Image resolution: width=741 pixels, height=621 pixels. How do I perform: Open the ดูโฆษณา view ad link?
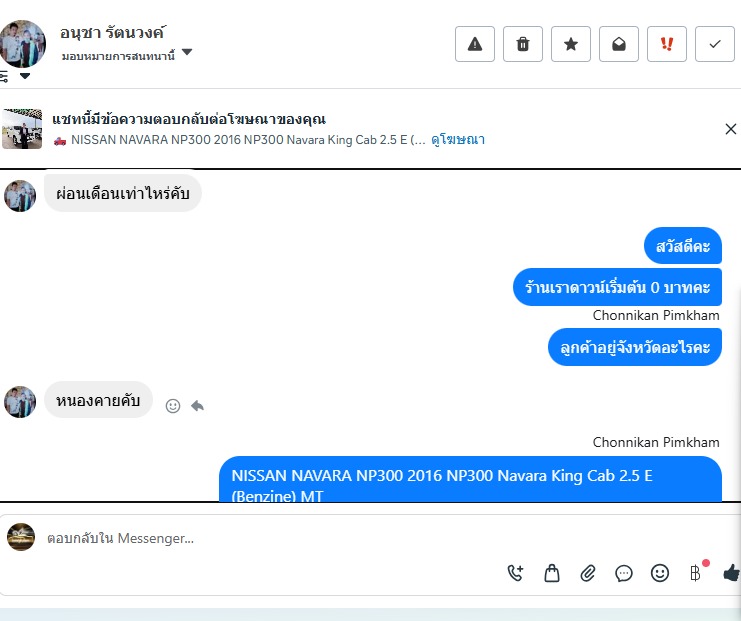click(x=457, y=139)
